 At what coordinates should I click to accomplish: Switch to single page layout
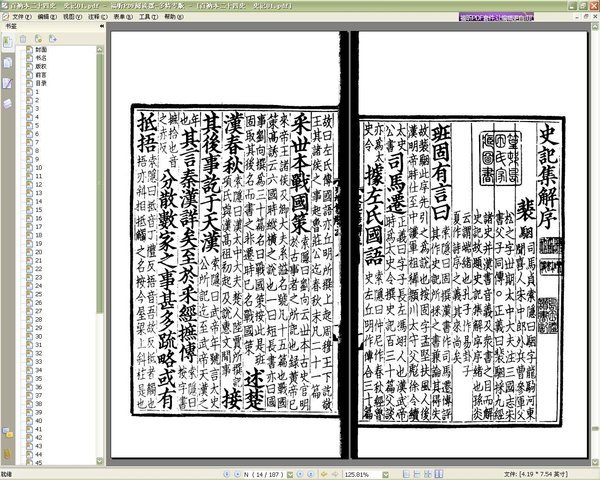tap(406, 474)
